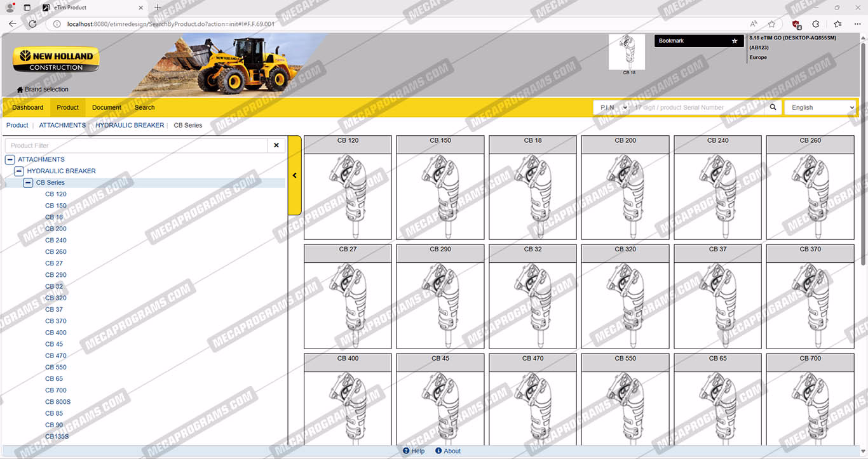The image size is (868, 459).
Task: Click the site information icon in address bar
Action: (57, 24)
